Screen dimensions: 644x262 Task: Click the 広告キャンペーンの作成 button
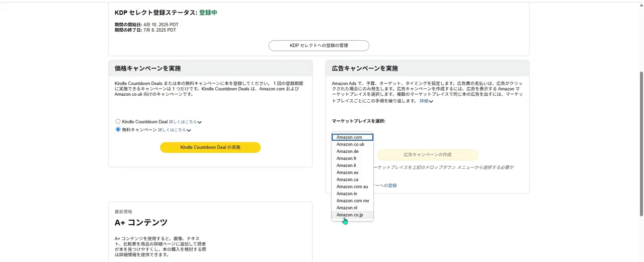click(428, 155)
